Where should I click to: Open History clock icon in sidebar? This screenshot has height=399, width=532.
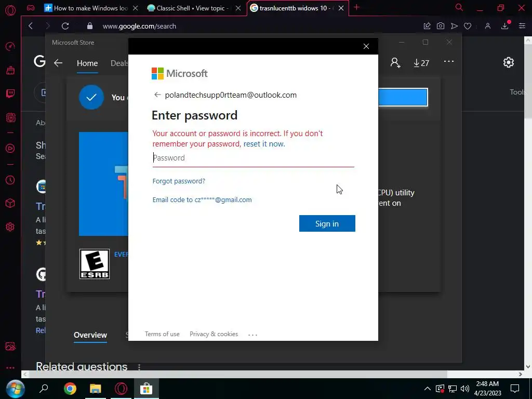tap(10, 180)
